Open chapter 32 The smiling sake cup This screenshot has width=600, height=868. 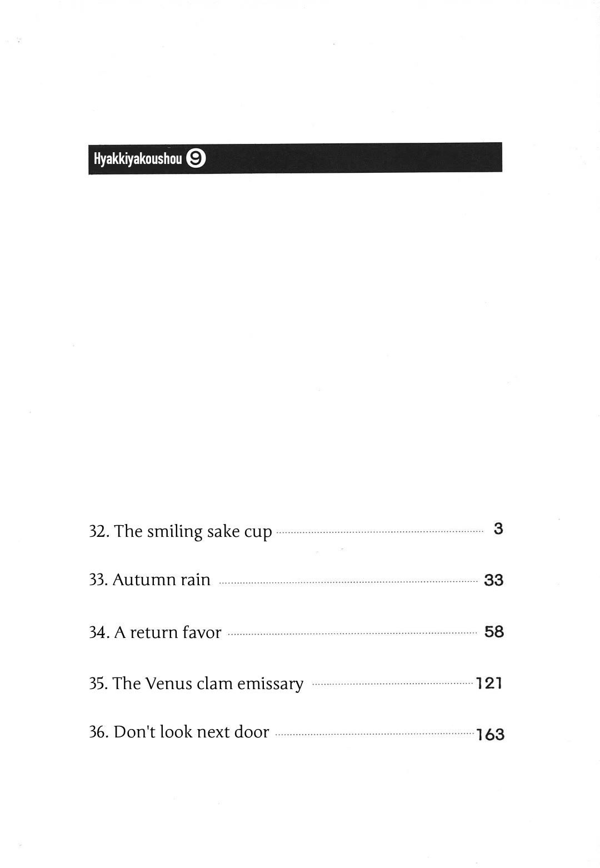coord(181,531)
